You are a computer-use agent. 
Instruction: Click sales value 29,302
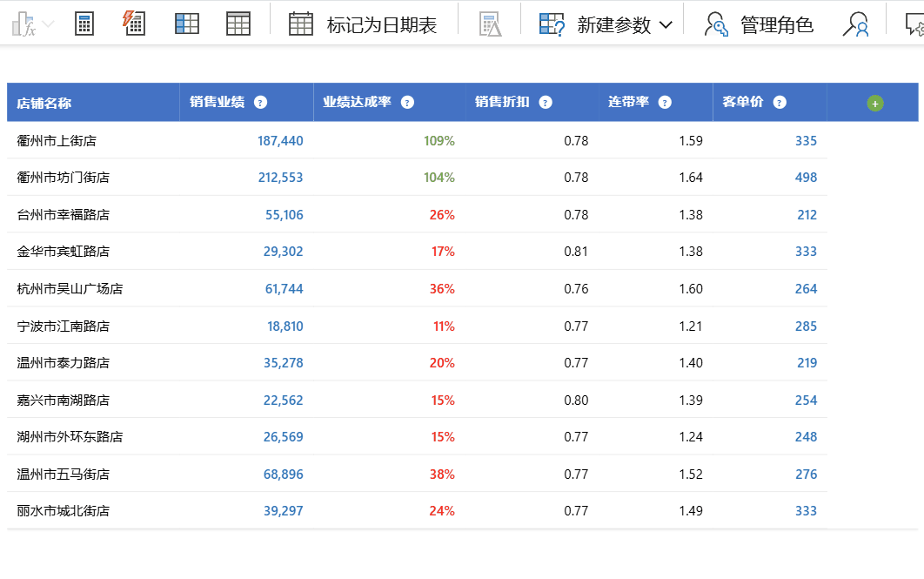click(283, 251)
